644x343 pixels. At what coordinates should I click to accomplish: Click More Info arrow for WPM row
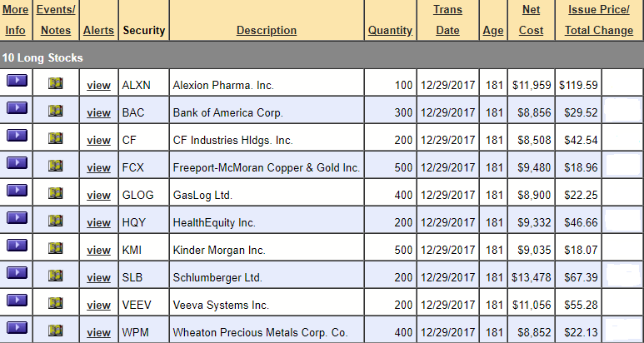click(17, 328)
